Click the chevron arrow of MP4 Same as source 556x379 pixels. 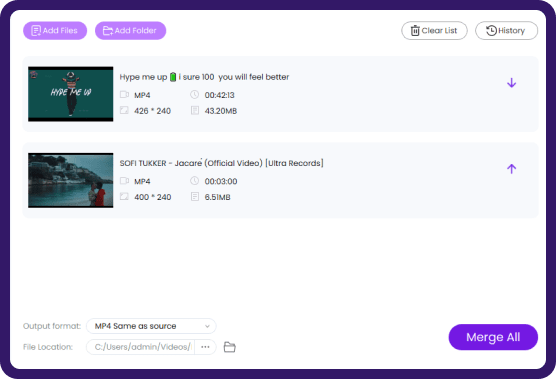pos(207,326)
